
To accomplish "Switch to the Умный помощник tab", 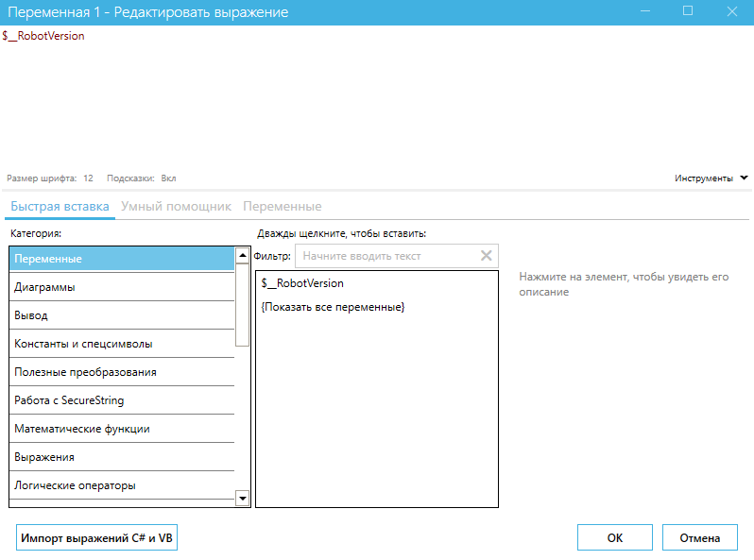I will point(176,206).
